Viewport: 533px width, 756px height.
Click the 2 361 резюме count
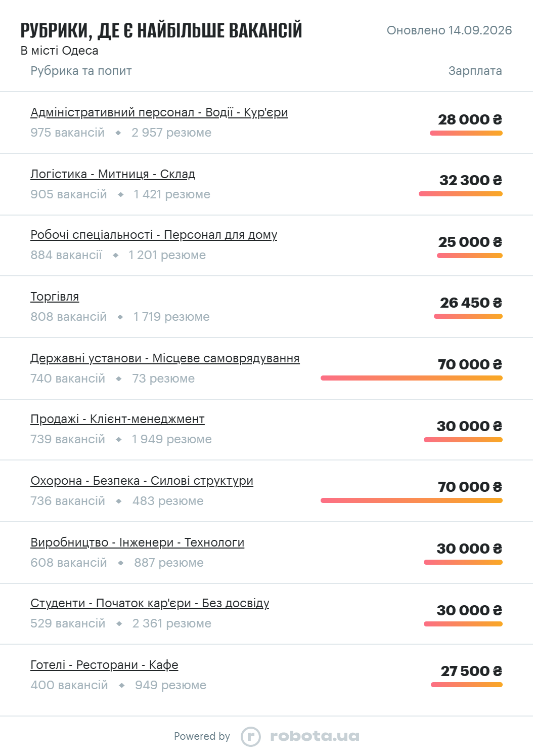tap(172, 623)
